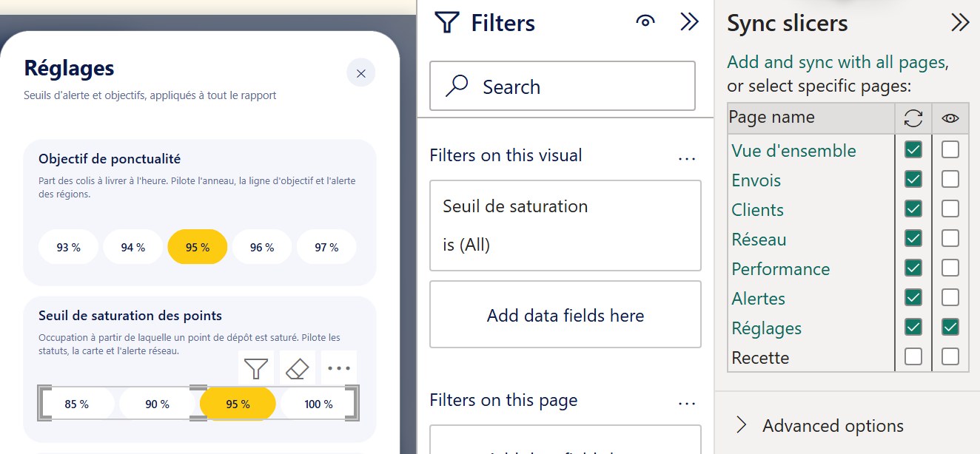Open the Réglages page link
This screenshot has width=980, height=454.
766,328
